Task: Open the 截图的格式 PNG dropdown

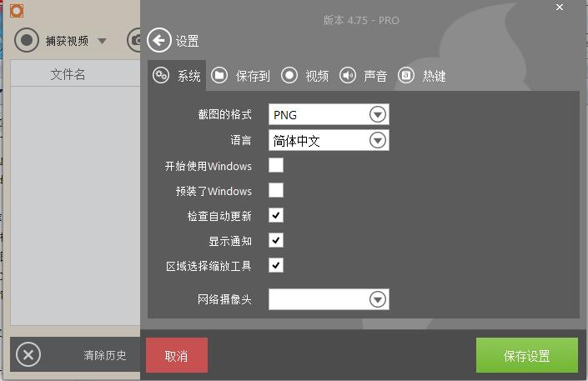Action: [329, 114]
